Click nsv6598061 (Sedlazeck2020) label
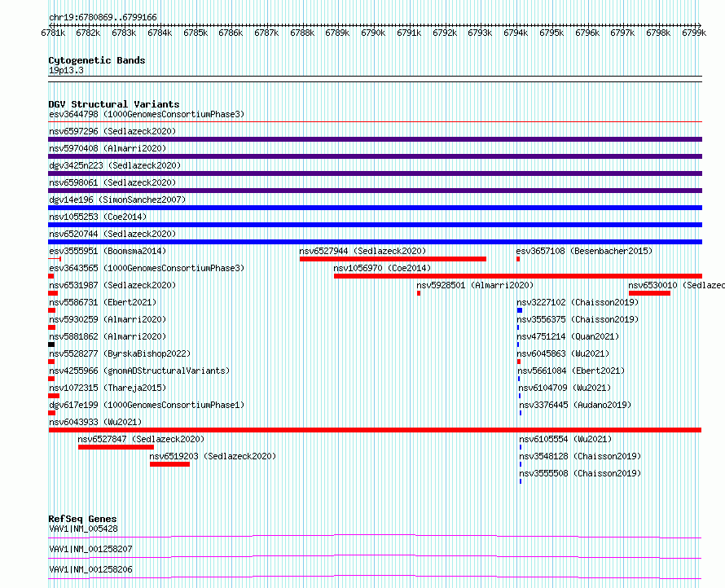The width and height of the screenshot is (725, 588). point(112,182)
